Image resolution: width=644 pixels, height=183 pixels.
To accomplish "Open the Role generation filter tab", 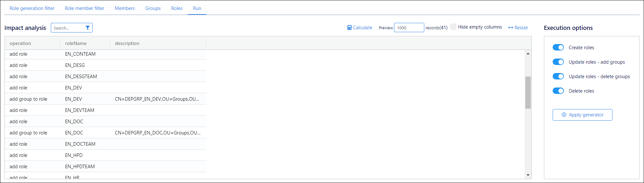I will point(32,8).
